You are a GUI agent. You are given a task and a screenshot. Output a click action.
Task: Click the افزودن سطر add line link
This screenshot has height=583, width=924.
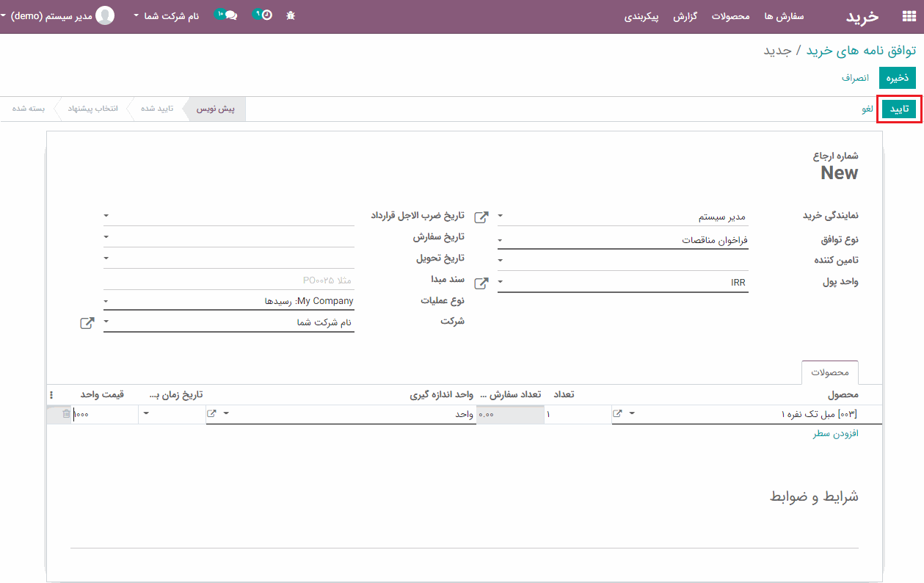pyautogui.click(x=835, y=434)
